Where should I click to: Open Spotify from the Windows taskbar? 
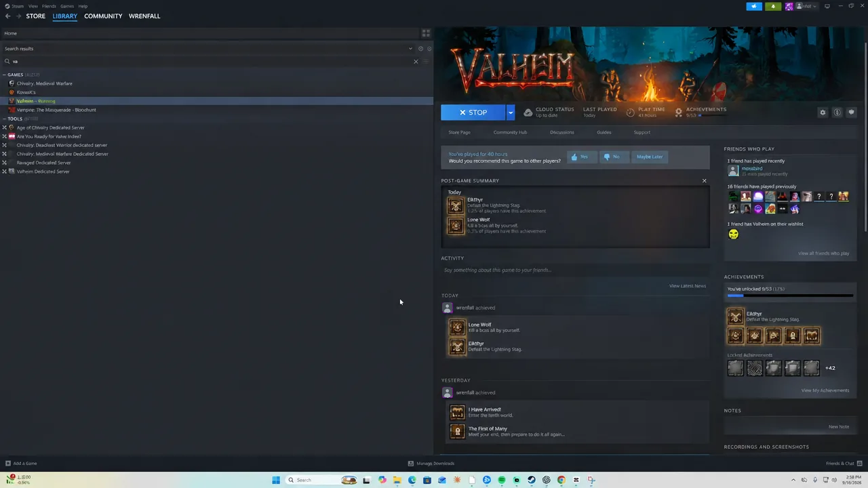(502, 480)
